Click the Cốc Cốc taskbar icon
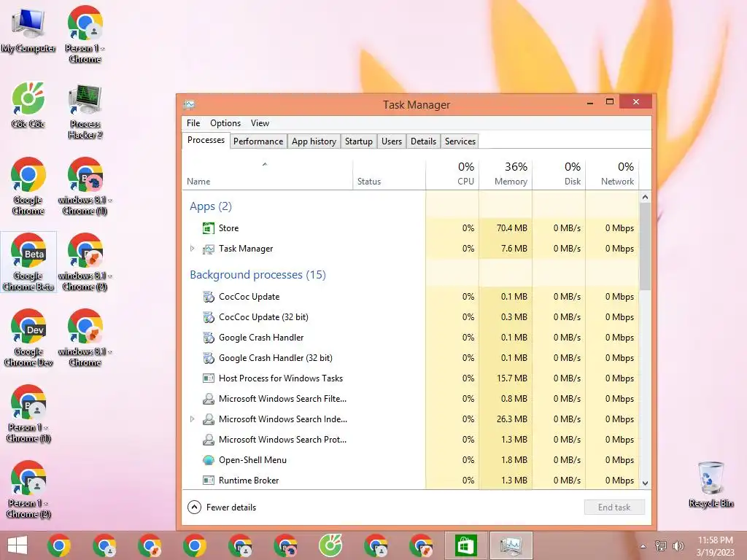This screenshot has height=560, width=747. pos(330,545)
